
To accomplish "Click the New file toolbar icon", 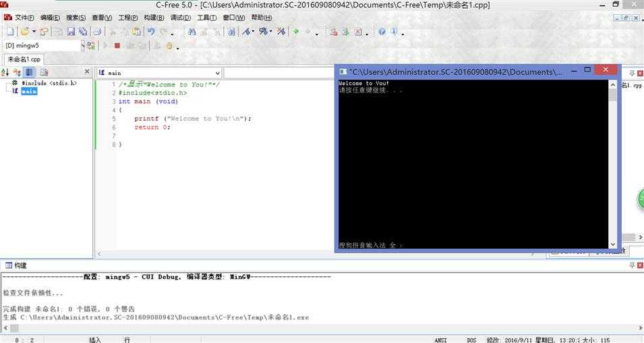I will pos(10,31).
